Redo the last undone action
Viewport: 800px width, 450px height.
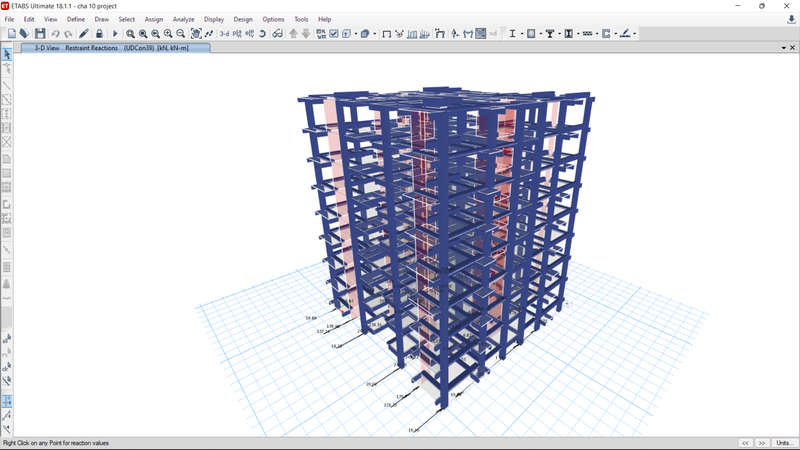(68, 34)
